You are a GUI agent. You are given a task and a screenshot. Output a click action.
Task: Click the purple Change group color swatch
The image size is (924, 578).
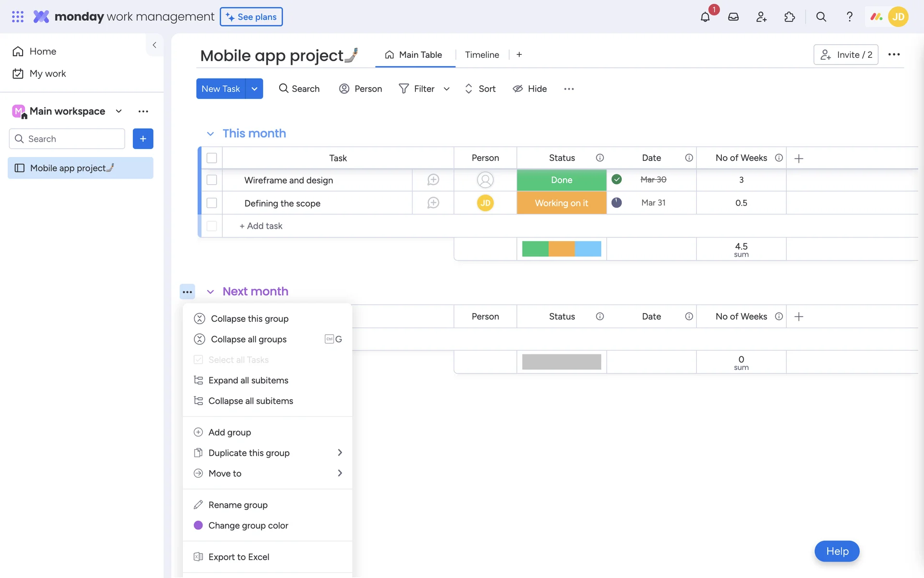(x=198, y=525)
